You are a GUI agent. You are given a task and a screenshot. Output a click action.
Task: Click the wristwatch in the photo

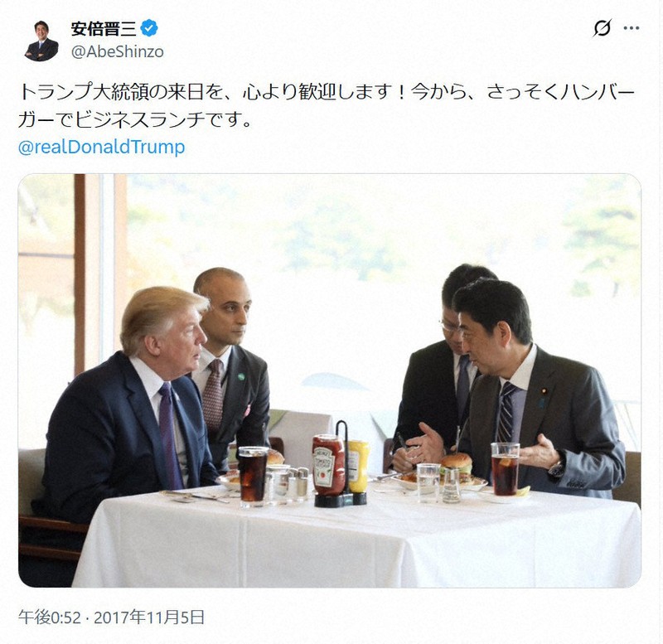pyautogui.click(x=556, y=468)
